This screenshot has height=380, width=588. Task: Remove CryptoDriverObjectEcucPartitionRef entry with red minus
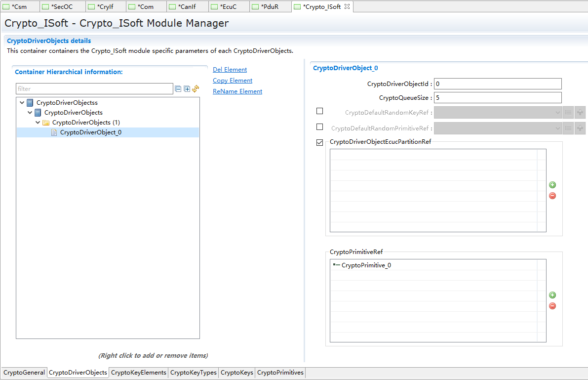[x=552, y=196]
